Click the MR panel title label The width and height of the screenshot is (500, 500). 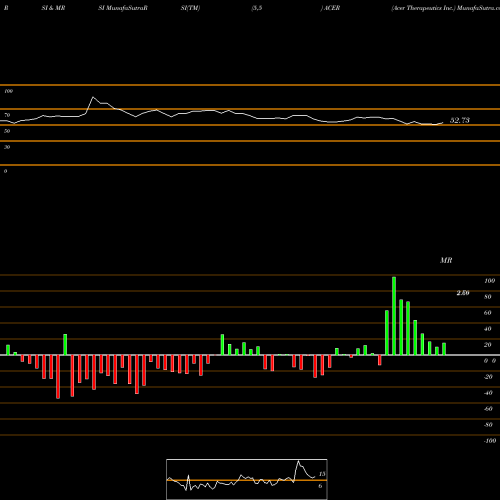click(446, 260)
